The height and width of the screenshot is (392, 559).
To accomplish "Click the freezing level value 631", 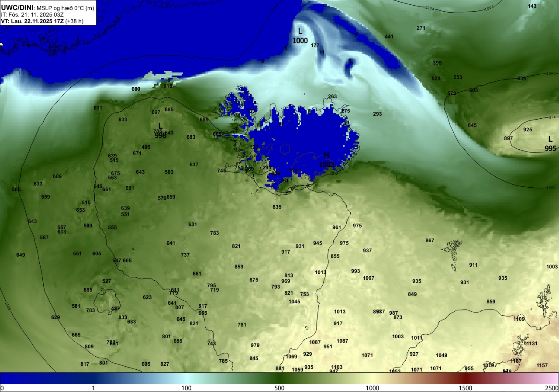I will click(193, 224).
